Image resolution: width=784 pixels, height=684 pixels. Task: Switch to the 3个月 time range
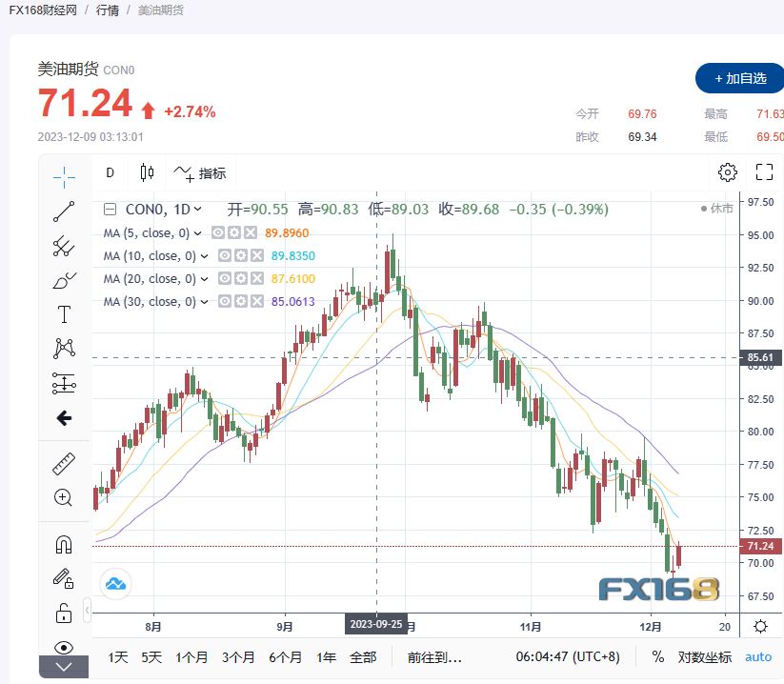click(236, 656)
